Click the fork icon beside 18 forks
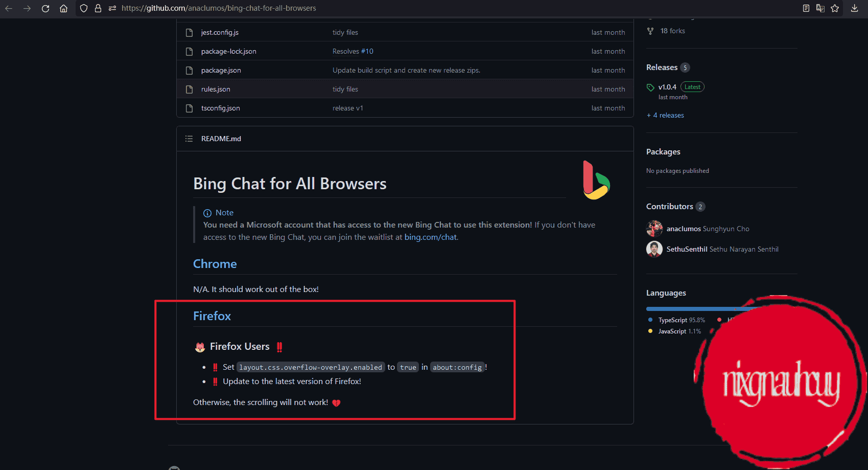 tap(650, 31)
